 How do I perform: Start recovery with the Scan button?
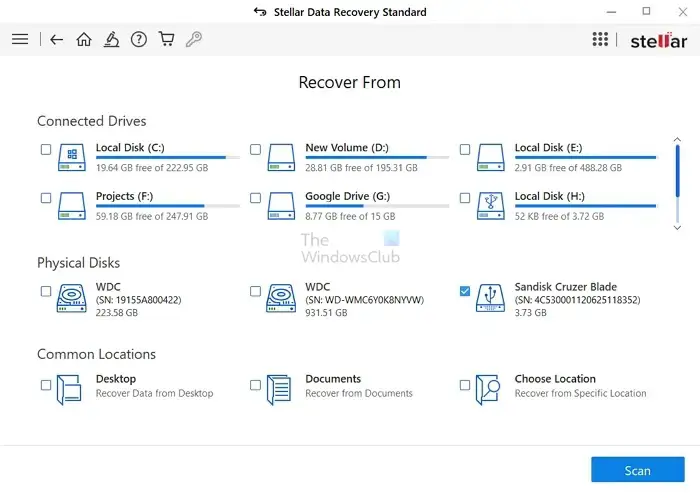[638, 470]
